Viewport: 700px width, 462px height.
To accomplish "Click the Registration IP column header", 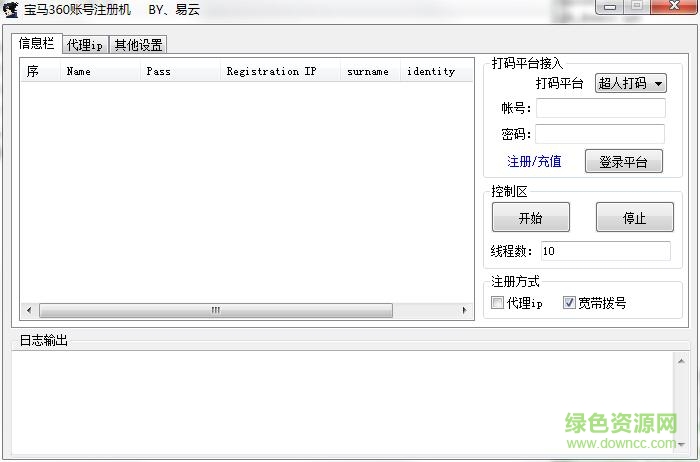I will [280, 71].
